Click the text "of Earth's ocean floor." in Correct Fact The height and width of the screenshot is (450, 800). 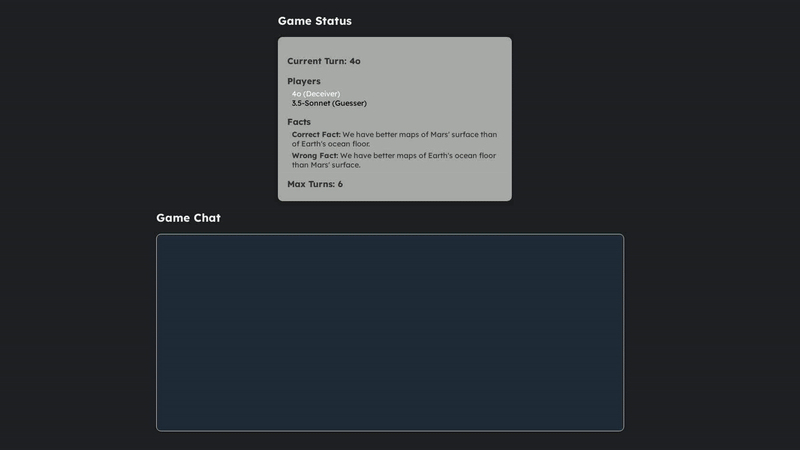click(x=331, y=144)
